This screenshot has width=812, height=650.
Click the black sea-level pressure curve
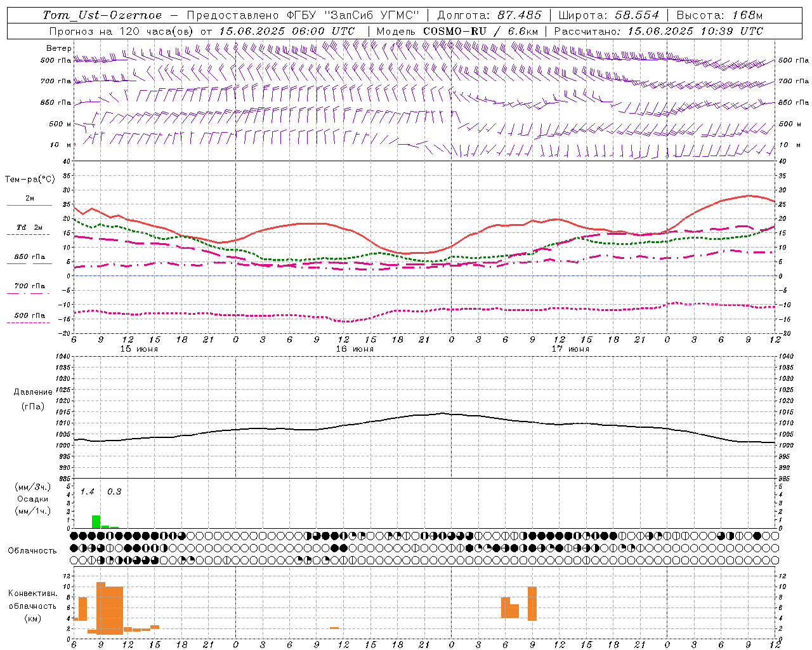(424, 416)
